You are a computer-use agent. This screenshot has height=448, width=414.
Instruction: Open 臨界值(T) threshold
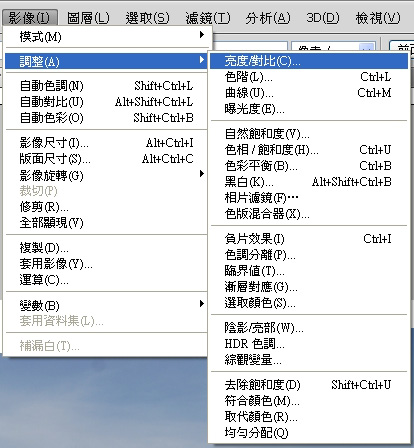point(309,271)
